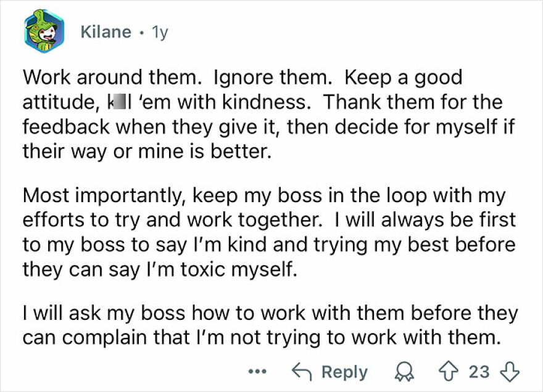Click the vote score showing 23

coord(479,372)
